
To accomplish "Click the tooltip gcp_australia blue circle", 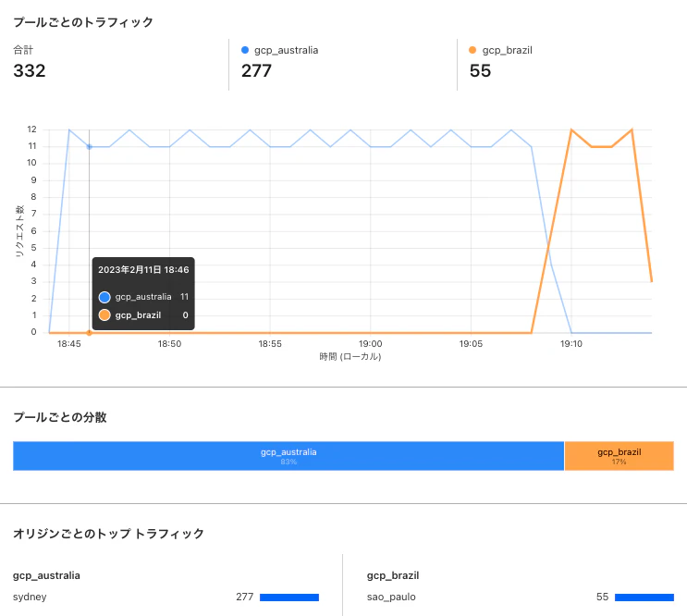I will [x=104, y=297].
